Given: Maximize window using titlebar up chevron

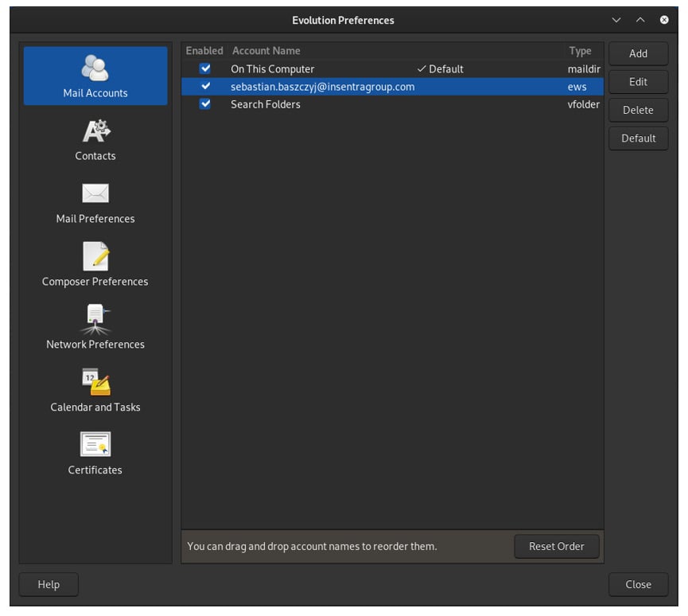Looking at the screenshot, I should tap(640, 20).
